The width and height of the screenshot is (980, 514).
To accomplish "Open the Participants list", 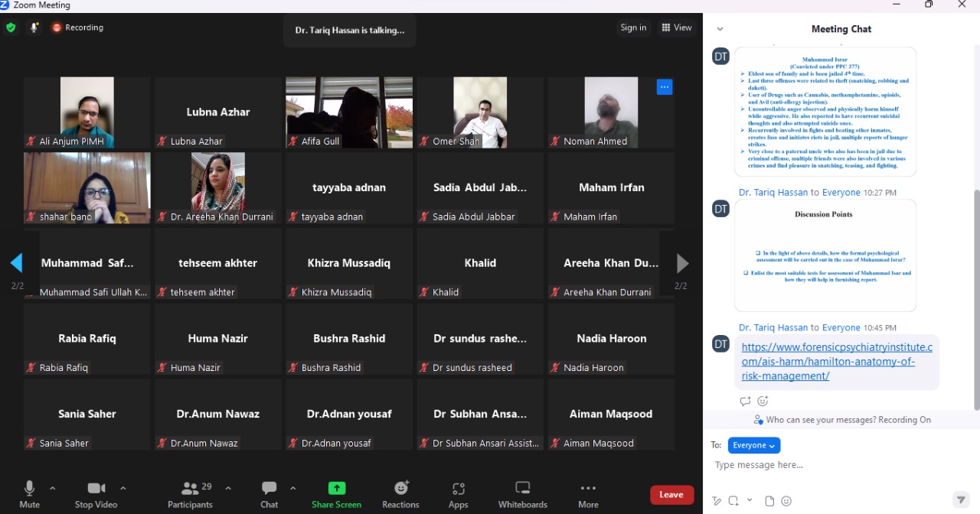I will point(190,489).
